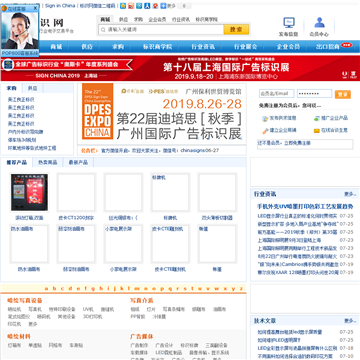Screen dimensions: 360x360
Task: Click letter 'a' in alphabet index
Action: click(x=46, y=289)
